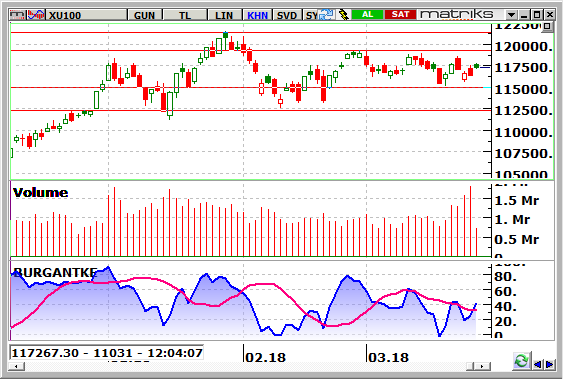The height and width of the screenshot is (379, 564).
Task: Toggle the KHN button
Action: [258, 15]
